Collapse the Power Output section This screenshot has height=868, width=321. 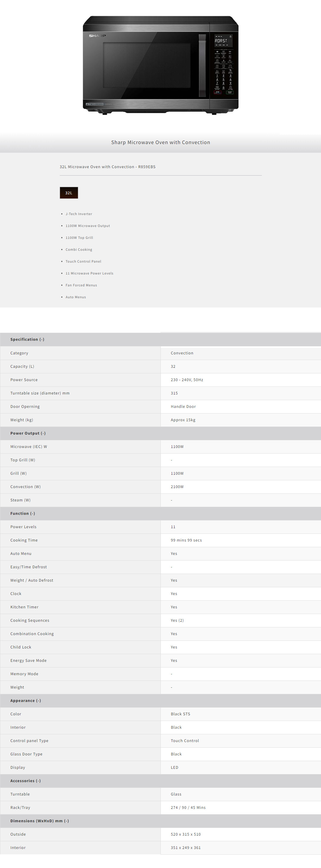28,433
